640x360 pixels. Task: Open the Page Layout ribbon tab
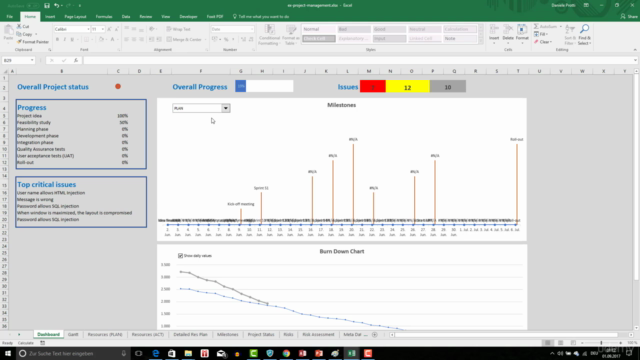[76, 17]
